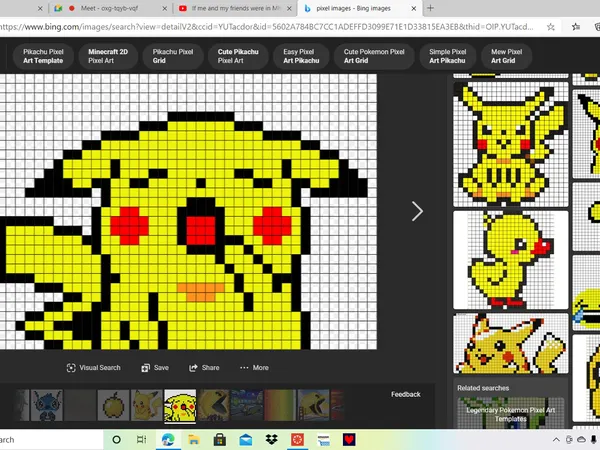This screenshot has height=450, width=600.
Task: Close the Meet tab
Action: [165, 8]
